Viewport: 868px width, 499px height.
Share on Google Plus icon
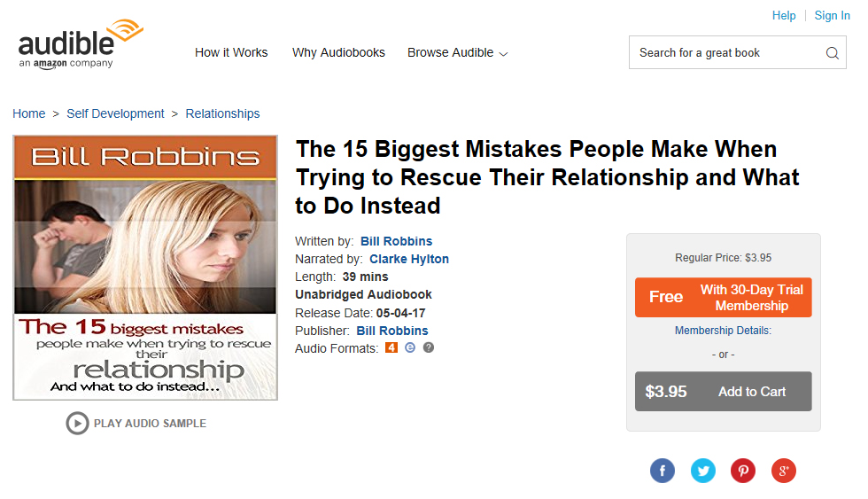tap(784, 471)
